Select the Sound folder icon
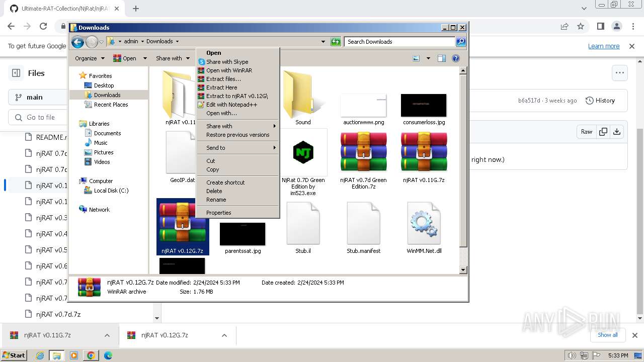 coord(303,95)
